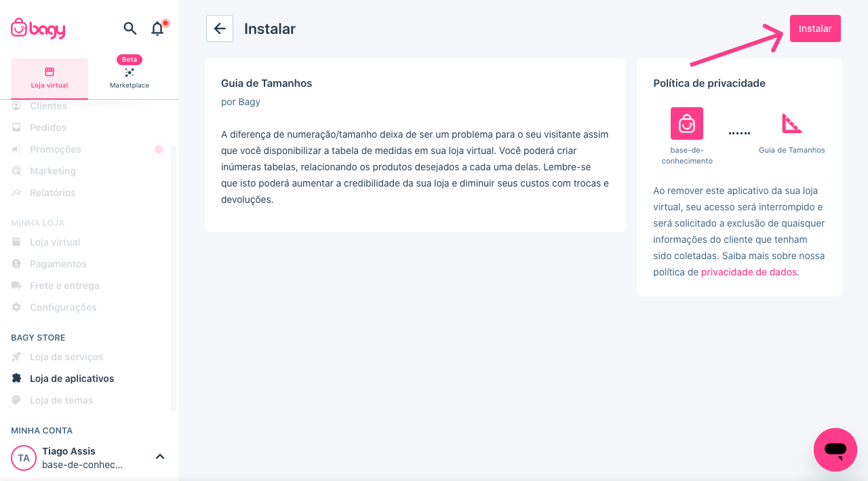Click the Guia de Tamanhos title
Image resolution: width=868 pixels, height=481 pixels.
(x=267, y=83)
